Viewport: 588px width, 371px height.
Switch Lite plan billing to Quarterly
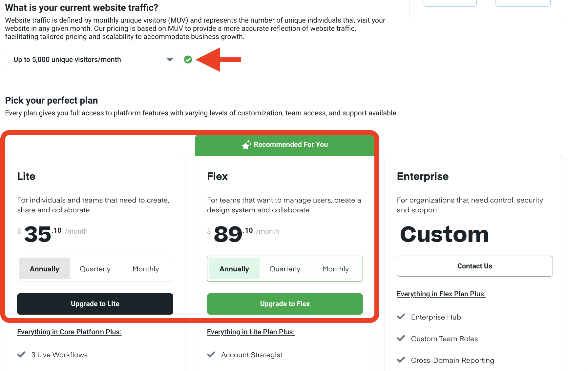(x=95, y=269)
